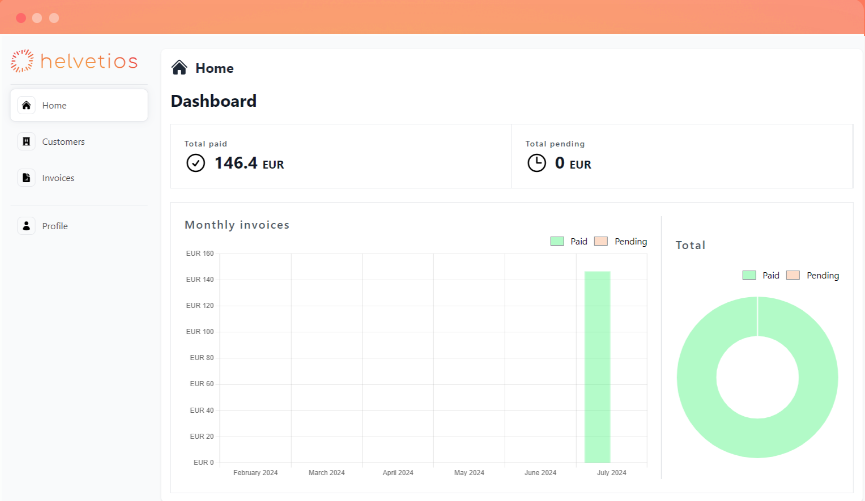Click the Home icon in sidebar
Viewport: 865px width, 501px height.
click(26, 105)
